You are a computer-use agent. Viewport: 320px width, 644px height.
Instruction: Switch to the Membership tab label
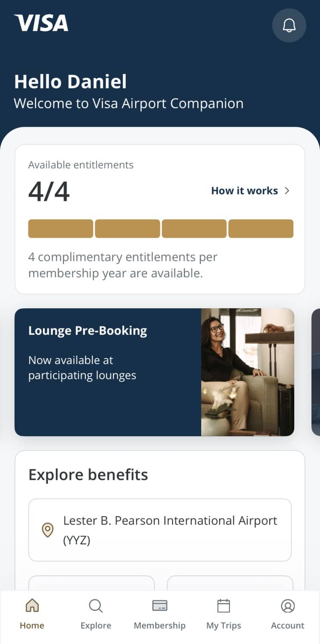(160, 626)
